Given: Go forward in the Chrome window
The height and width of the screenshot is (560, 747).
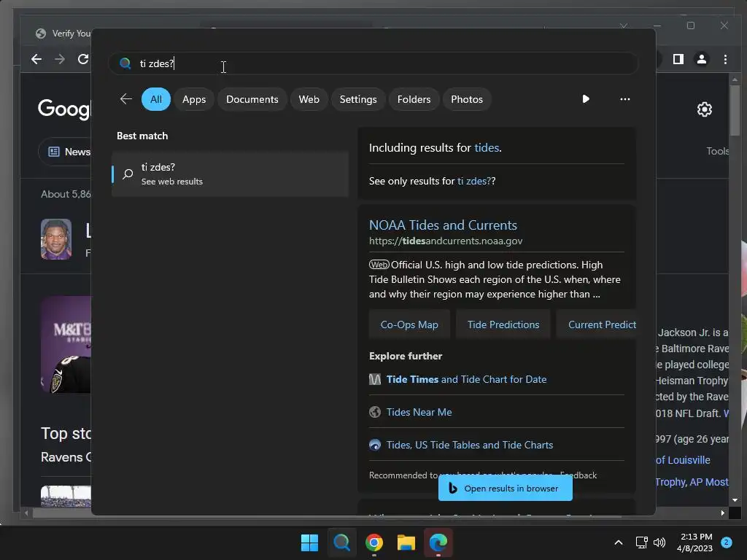Looking at the screenshot, I should 60,59.
